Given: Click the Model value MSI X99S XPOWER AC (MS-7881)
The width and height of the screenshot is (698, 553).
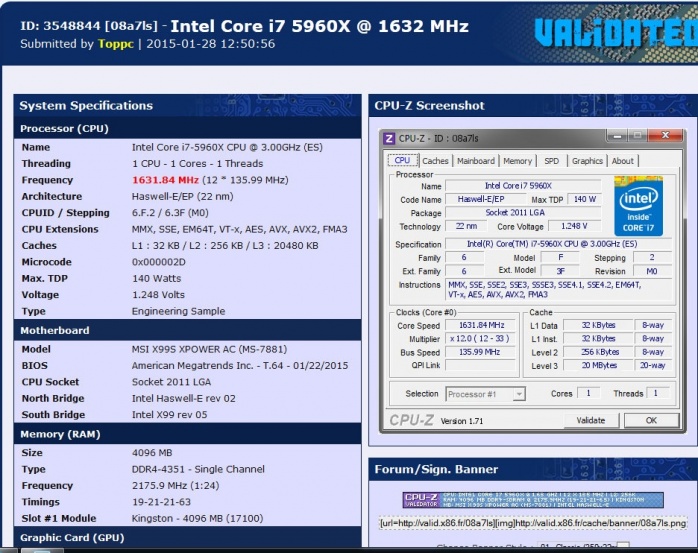Looking at the screenshot, I should click(x=209, y=349).
